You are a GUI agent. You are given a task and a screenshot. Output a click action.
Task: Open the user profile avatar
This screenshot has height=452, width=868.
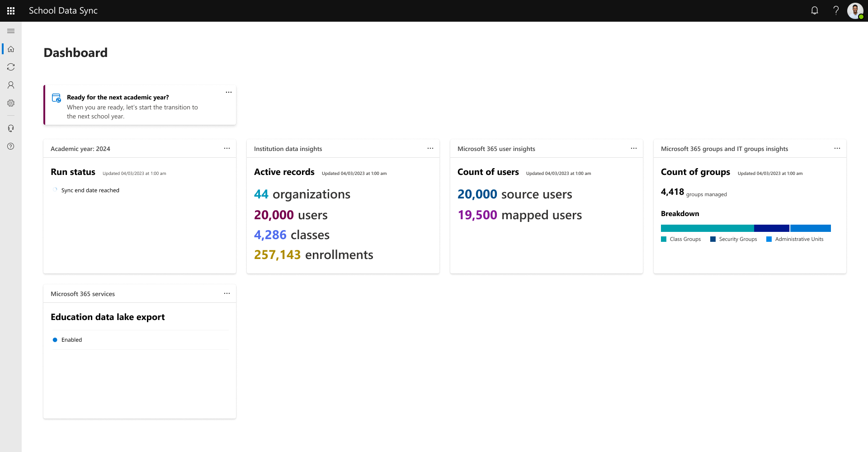(x=855, y=11)
